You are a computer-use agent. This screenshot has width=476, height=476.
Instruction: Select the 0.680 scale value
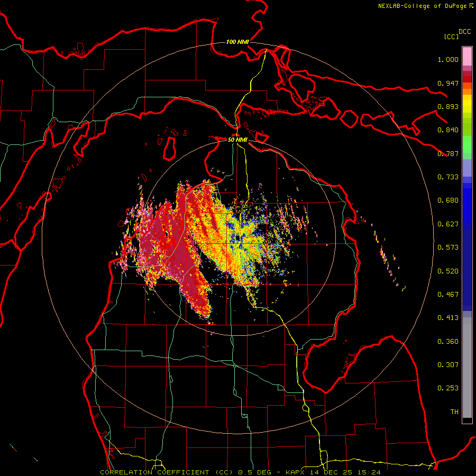[x=448, y=200]
